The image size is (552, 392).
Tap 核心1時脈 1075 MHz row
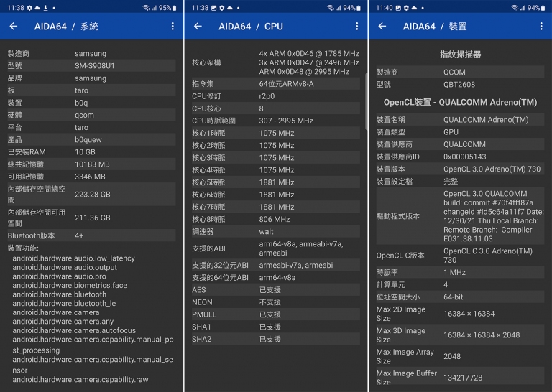click(x=276, y=133)
